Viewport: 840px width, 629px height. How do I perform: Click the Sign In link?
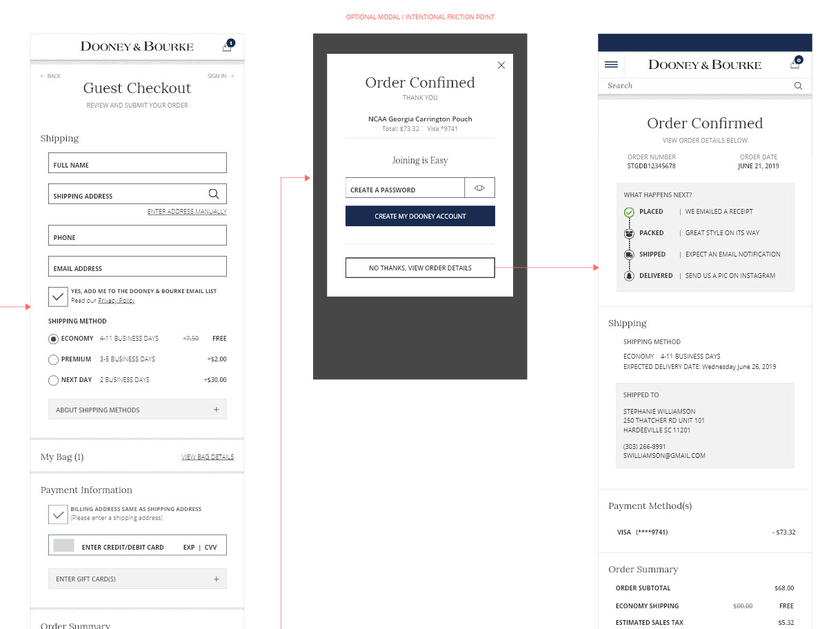[x=221, y=76]
